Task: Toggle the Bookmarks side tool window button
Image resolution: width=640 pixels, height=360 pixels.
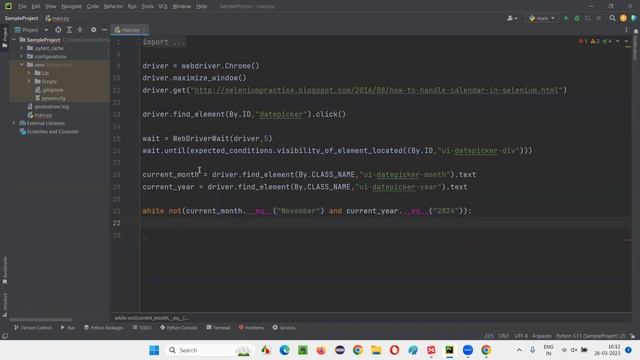Action: (4, 270)
